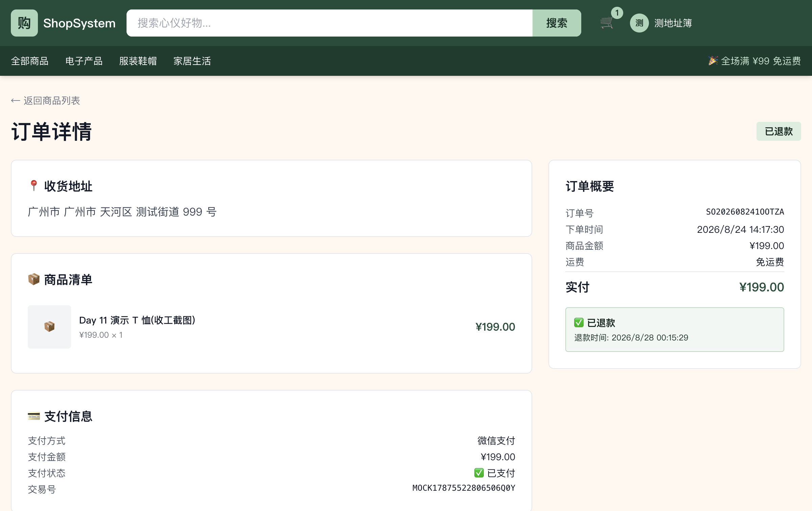Open the 服装鞋帽 category
Screen dimensions: 812x511
click(x=138, y=61)
